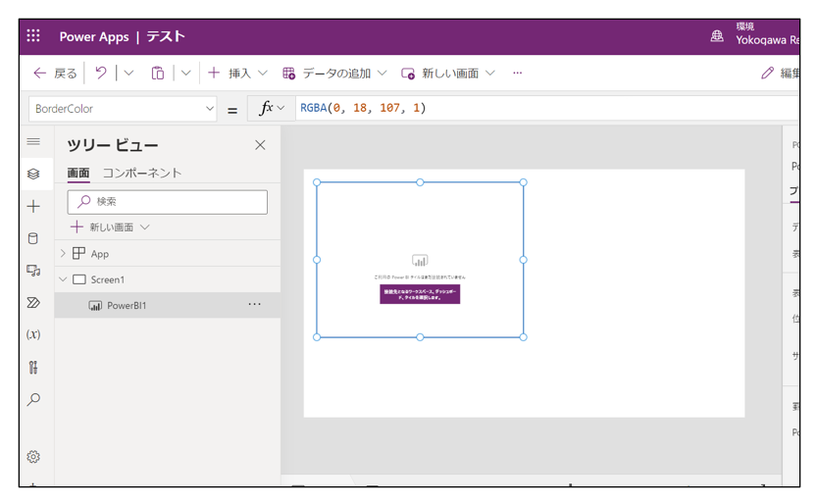This screenshot has width=818, height=504.
Task: Open the Power Automate sidebar icon
Action: (33, 303)
